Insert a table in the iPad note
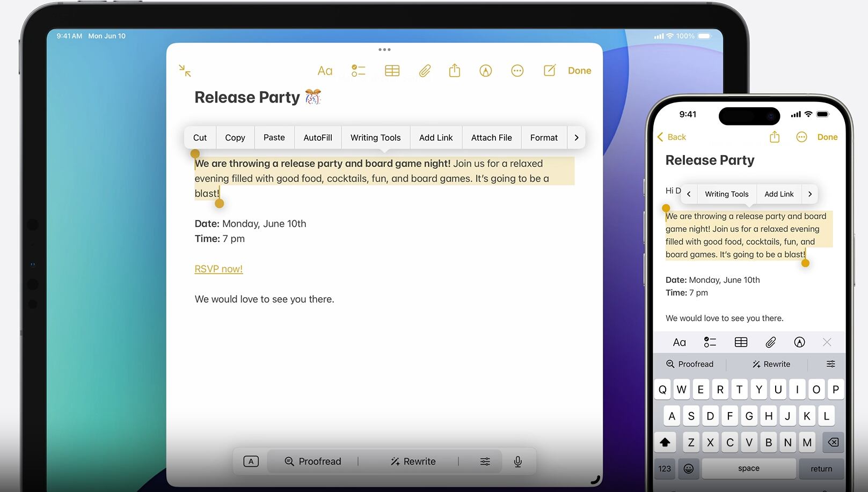 tap(392, 71)
